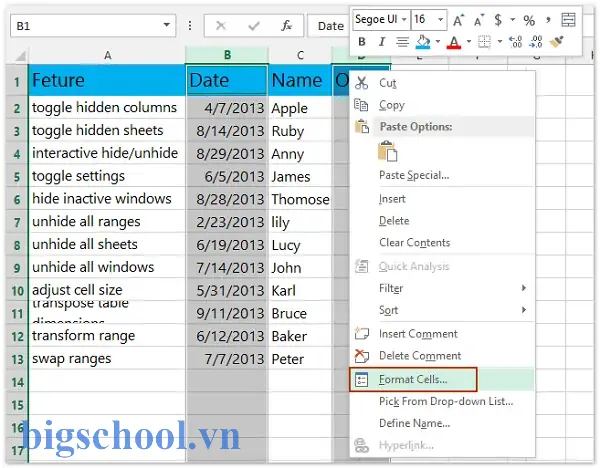
Task: Open the Name Box dropdown arrow
Action: tap(166, 25)
